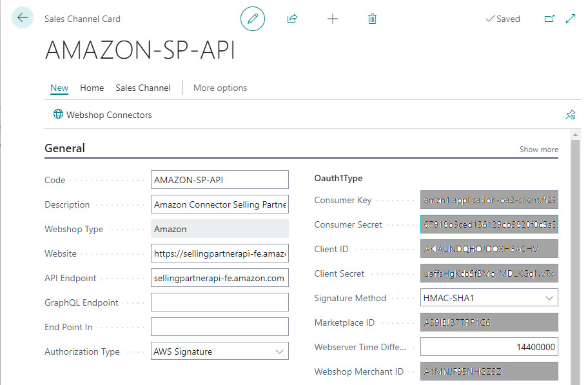Click the vertical scrollbar up arrow

pos(575,135)
